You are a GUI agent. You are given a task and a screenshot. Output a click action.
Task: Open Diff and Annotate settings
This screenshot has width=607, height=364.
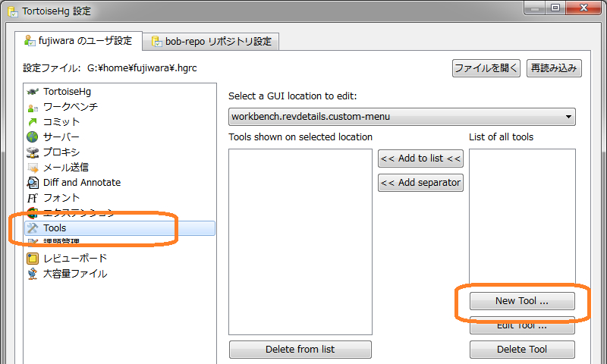(120, 183)
